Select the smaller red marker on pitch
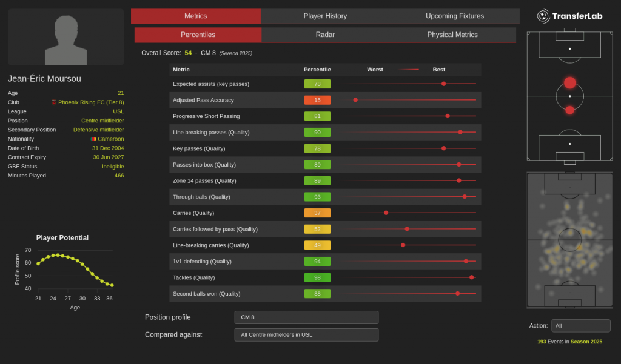This screenshot has height=364, width=621. pos(569,110)
